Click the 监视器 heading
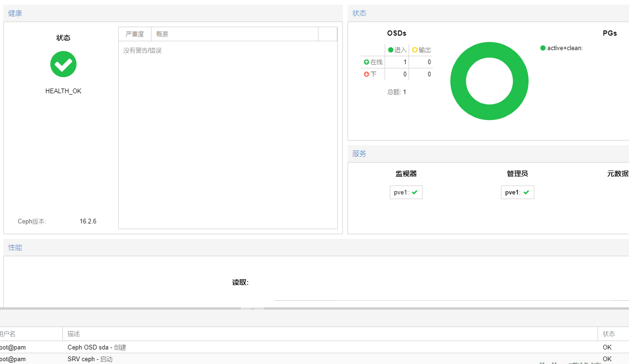 click(x=406, y=174)
